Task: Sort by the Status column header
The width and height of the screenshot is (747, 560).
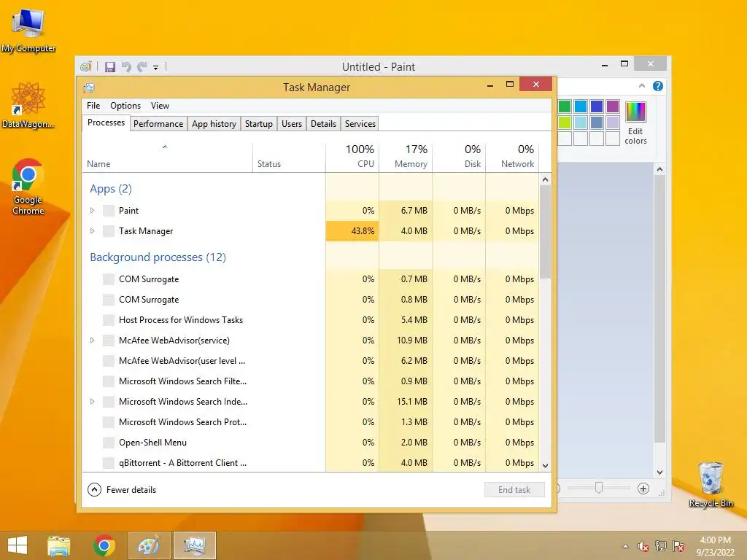Action: pyautogui.click(x=289, y=157)
